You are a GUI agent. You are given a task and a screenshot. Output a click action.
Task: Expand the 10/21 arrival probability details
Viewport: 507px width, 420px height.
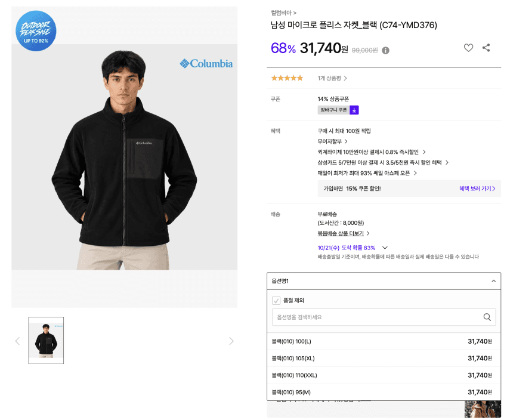pyautogui.click(x=385, y=248)
